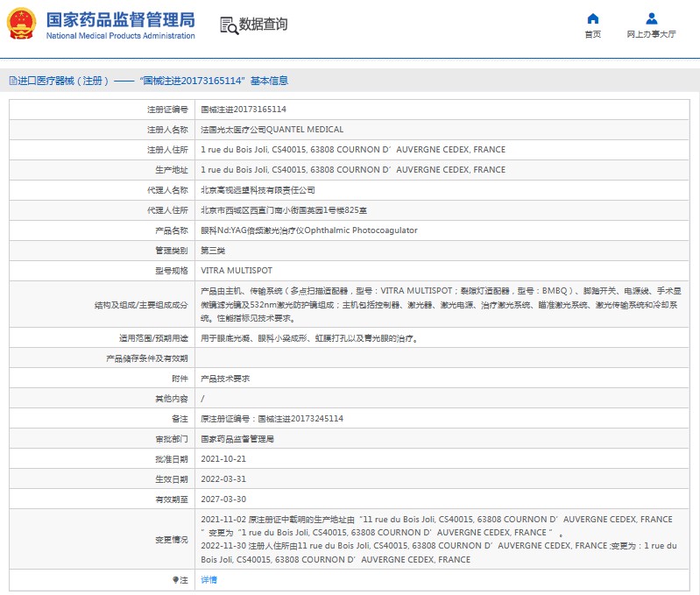Click the agent address 北京市西城区 value
The height and width of the screenshot is (595, 700).
point(284,210)
